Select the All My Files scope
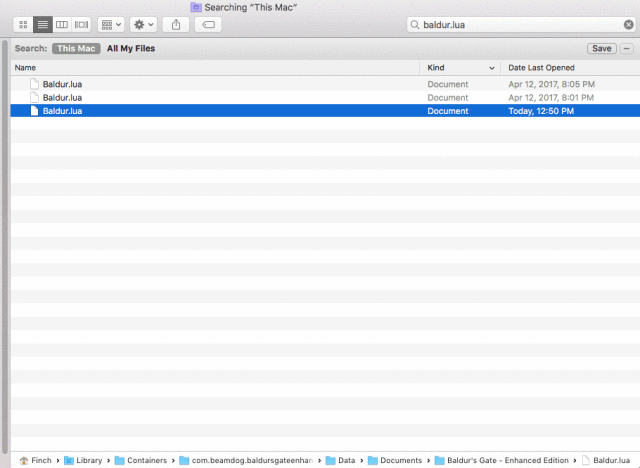640x468 pixels. point(131,49)
